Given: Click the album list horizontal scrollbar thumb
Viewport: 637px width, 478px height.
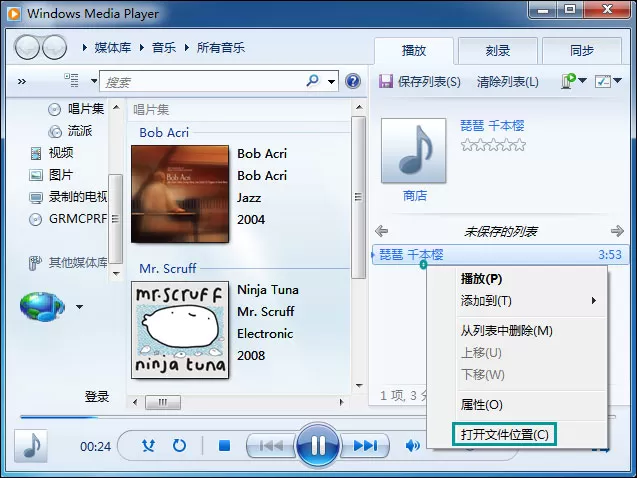Looking at the screenshot, I should click(163, 402).
